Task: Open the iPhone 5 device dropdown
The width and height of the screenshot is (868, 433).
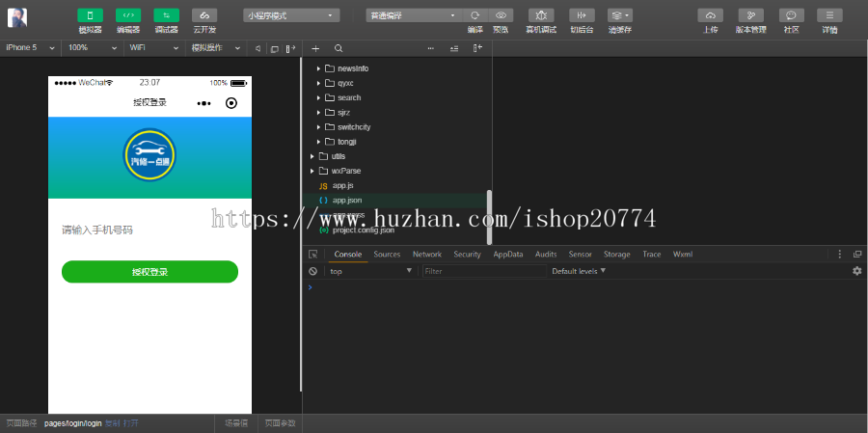Action: (31, 47)
